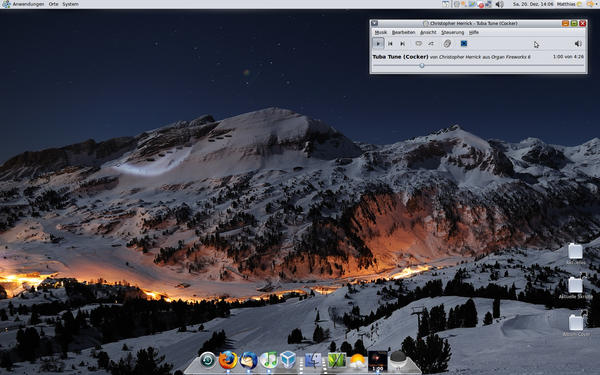This screenshot has height=375, width=600.
Task: Click the 'Tuba Tune (Cocker)' song title text
Action: click(x=400, y=57)
